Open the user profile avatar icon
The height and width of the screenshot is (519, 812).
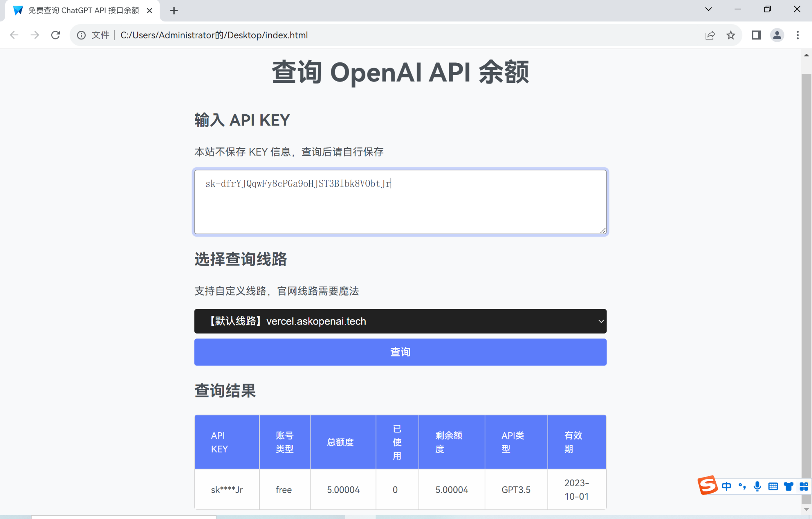(777, 35)
